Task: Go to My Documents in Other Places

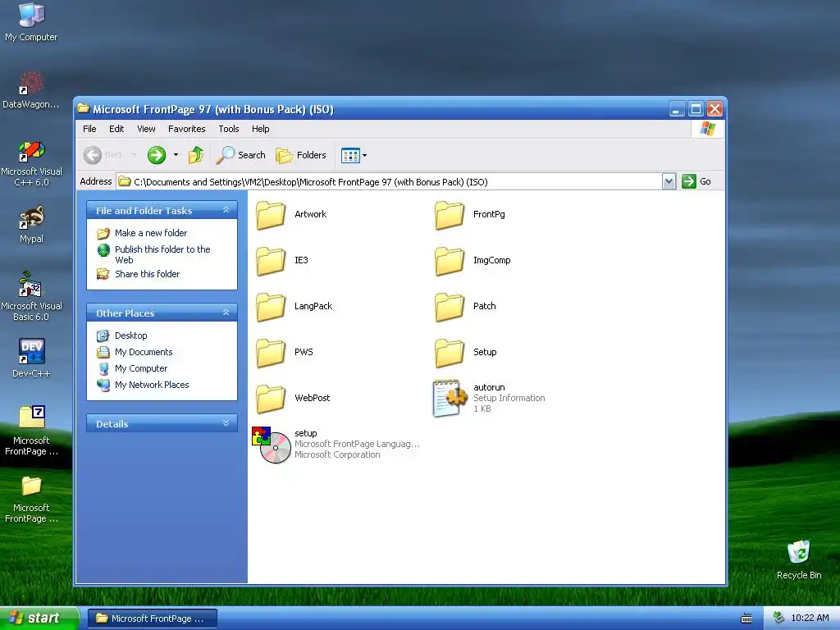Action: [x=144, y=352]
